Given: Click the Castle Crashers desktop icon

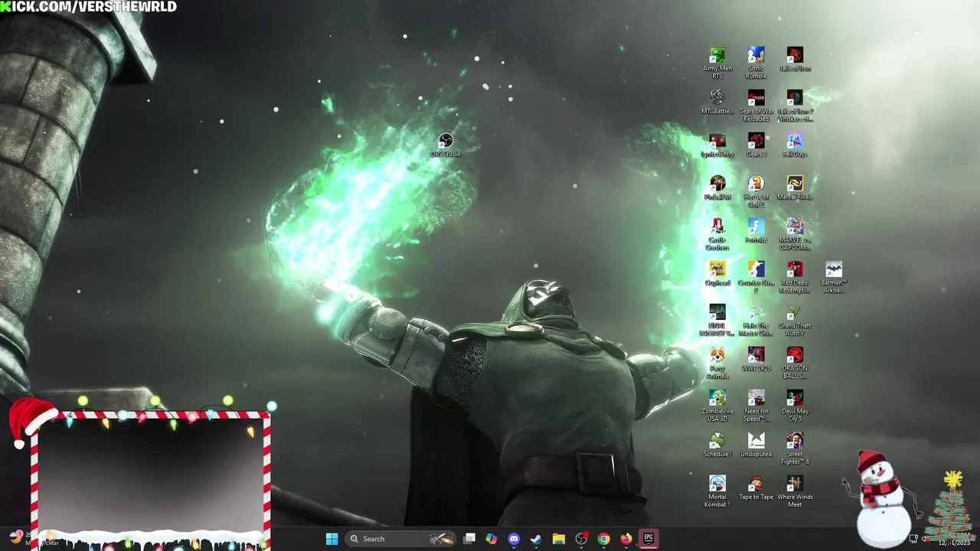Looking at the screenshot, I should [717, 234].
